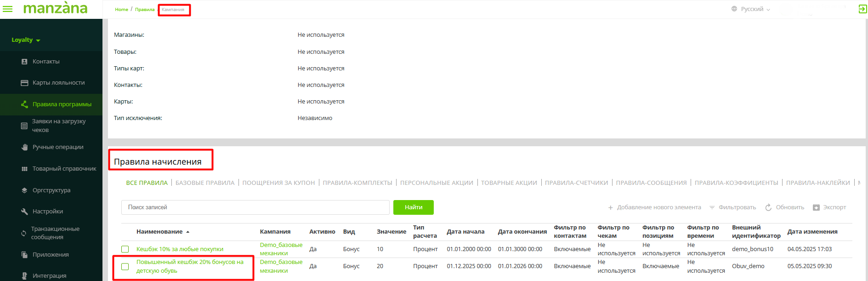Image resolution: width=868 pixels, height=281 pixels.
Task: Open Контакты via its sidebar icon
Action: point(24,62)
